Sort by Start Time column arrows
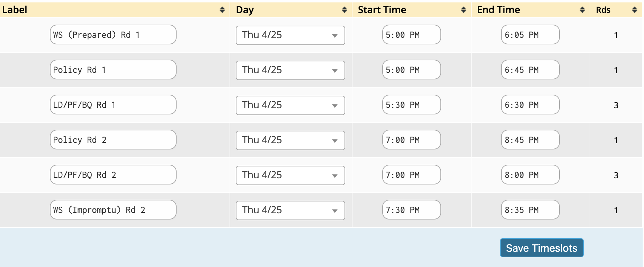 pyautogui.click(x=463, y=10)
